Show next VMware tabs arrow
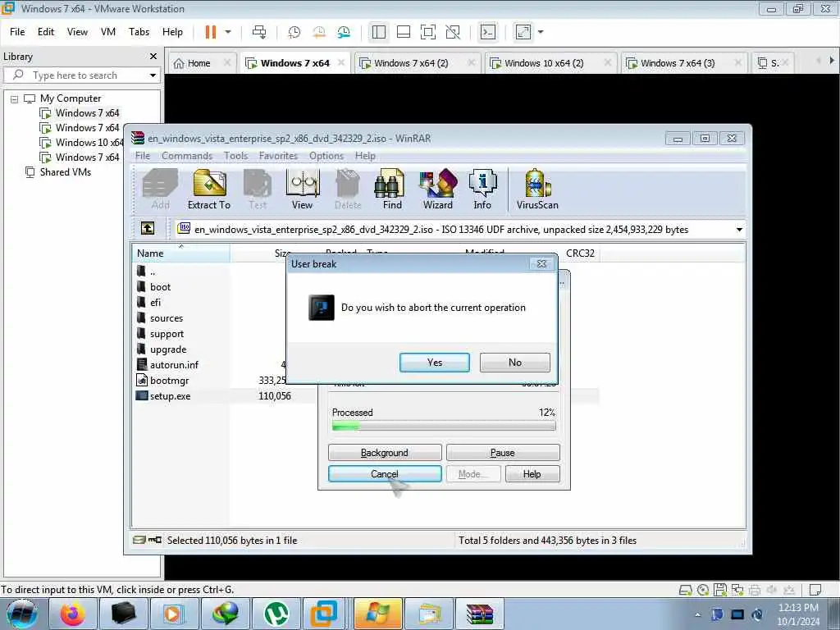 (832, 61)
